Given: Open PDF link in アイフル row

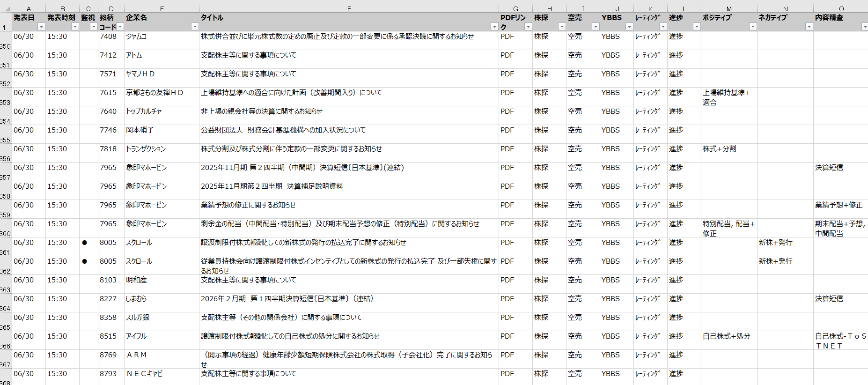Looking at the screenshot, I should pyautogui.click(x=507, y=336).
